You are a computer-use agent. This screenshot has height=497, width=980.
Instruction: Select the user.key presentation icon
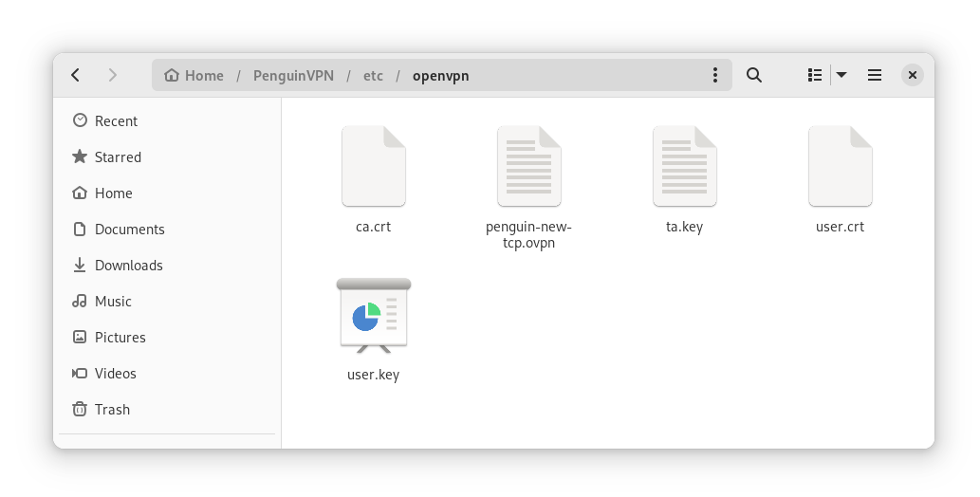(x=374, y=316)
